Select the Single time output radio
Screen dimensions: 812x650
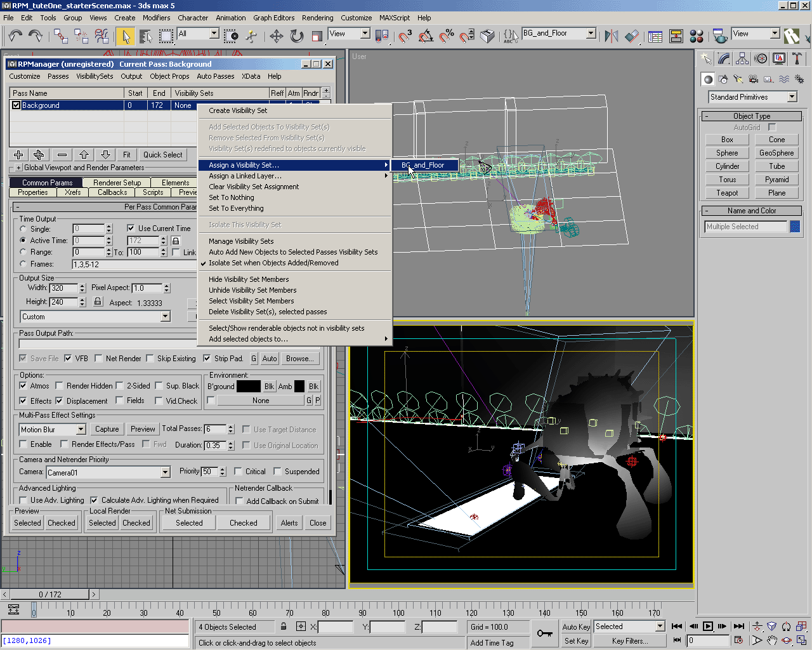pos(23,229)
